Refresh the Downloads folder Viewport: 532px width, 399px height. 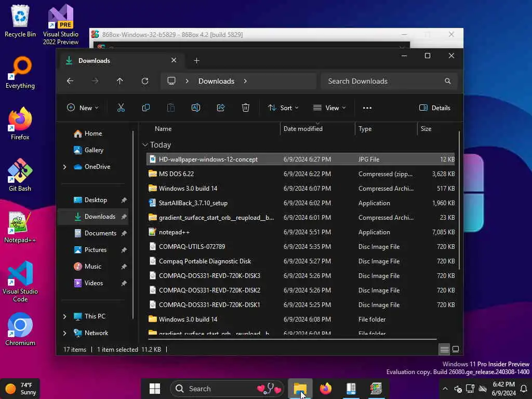[145, 81]
